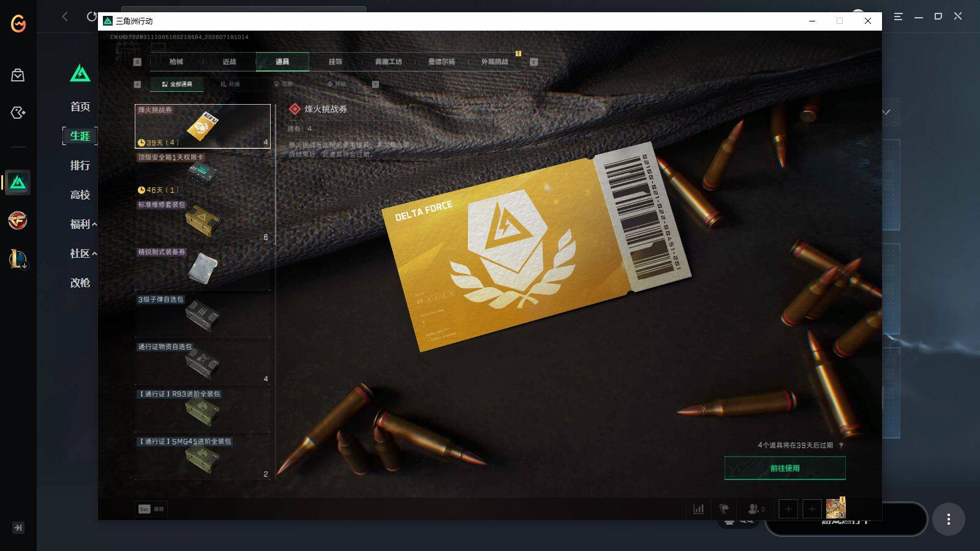Open the launcher hamburger menu

tap(899, 17)
